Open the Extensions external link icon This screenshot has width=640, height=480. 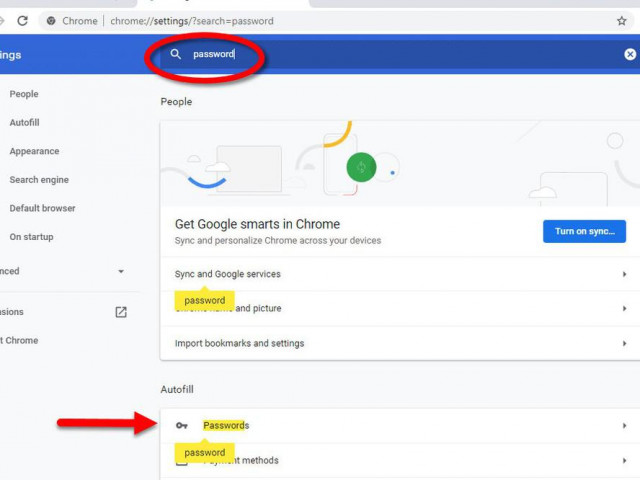click(121, 312)
